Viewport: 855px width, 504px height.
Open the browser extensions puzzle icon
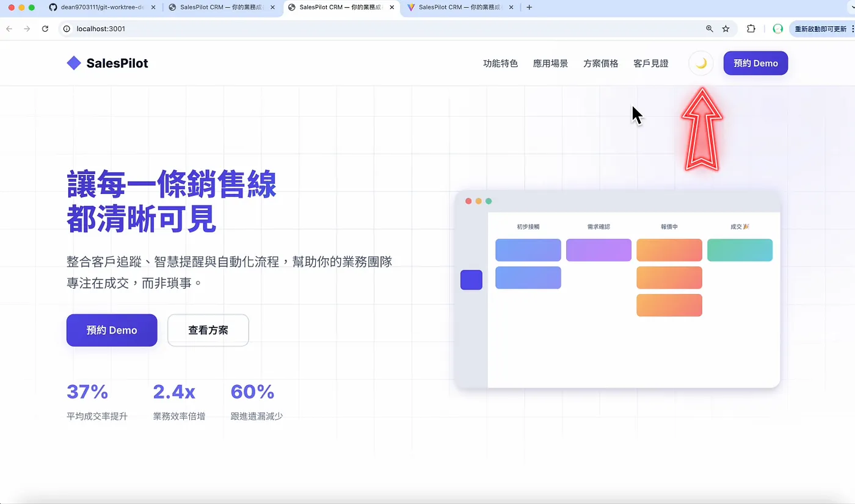click(751, 29)
